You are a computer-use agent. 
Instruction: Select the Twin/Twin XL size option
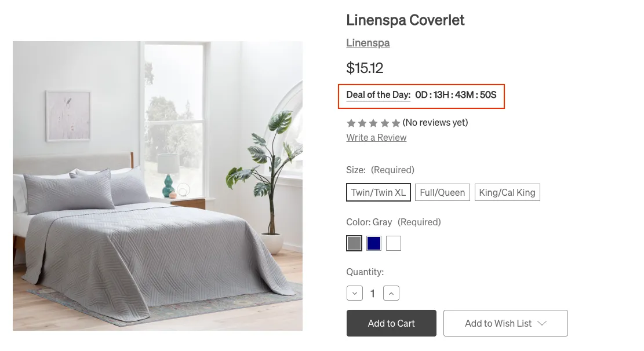379,192
